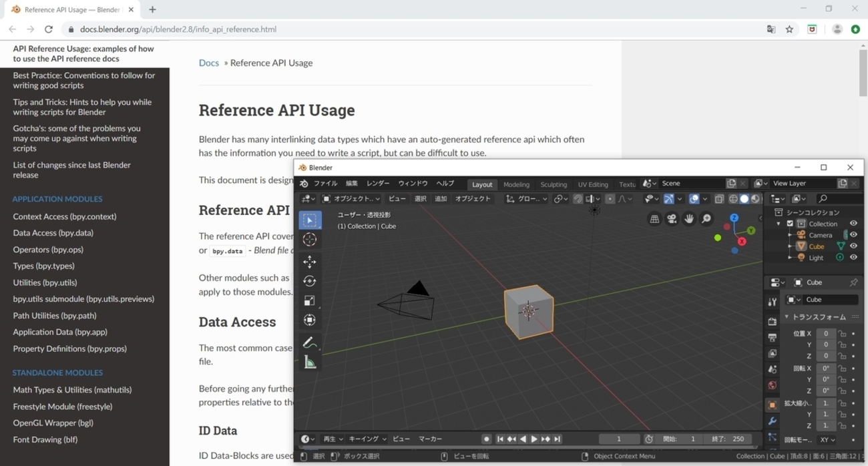The width and height of the screenshot is (868, 466).
Task: Hide the Cube object in outliner
Action: (853, 246)
